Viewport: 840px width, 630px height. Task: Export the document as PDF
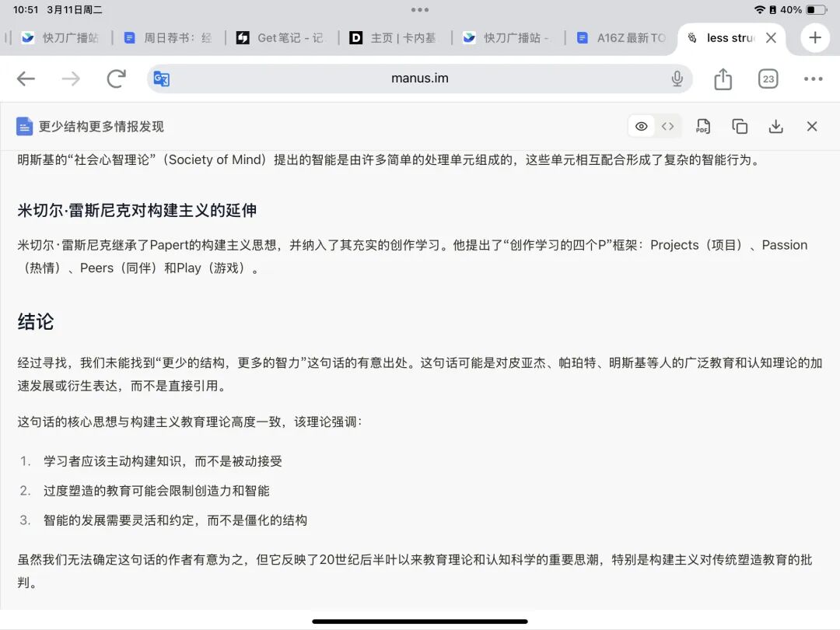click(x=703, y=127)
